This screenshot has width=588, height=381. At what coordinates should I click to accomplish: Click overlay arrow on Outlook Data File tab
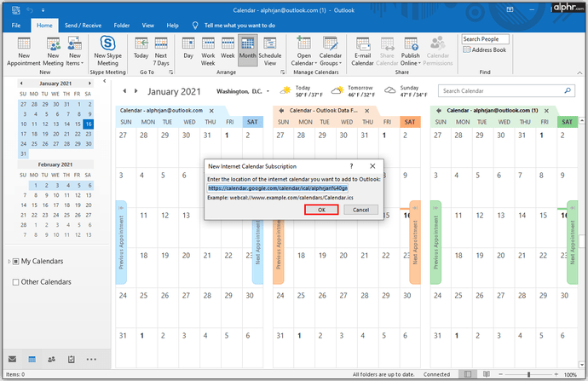point(281,111)
